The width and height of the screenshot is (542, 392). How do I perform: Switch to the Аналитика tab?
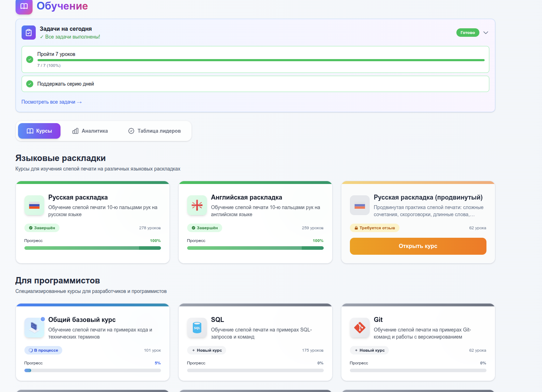[x=90, y=131]
